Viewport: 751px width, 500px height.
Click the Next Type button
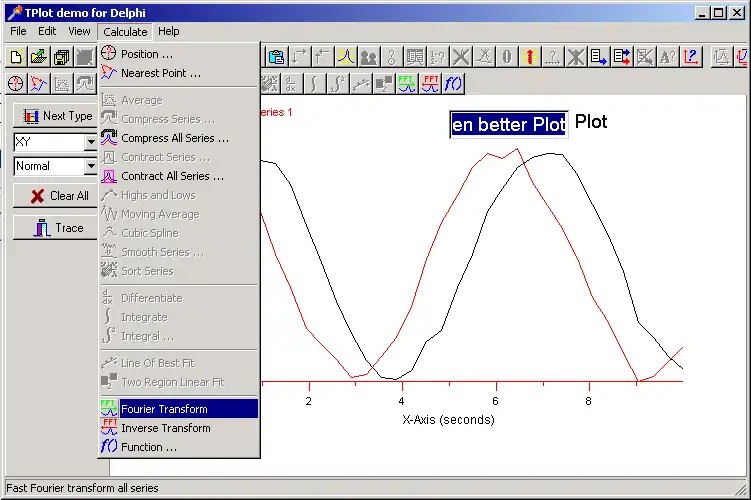(x=56, y=116)
